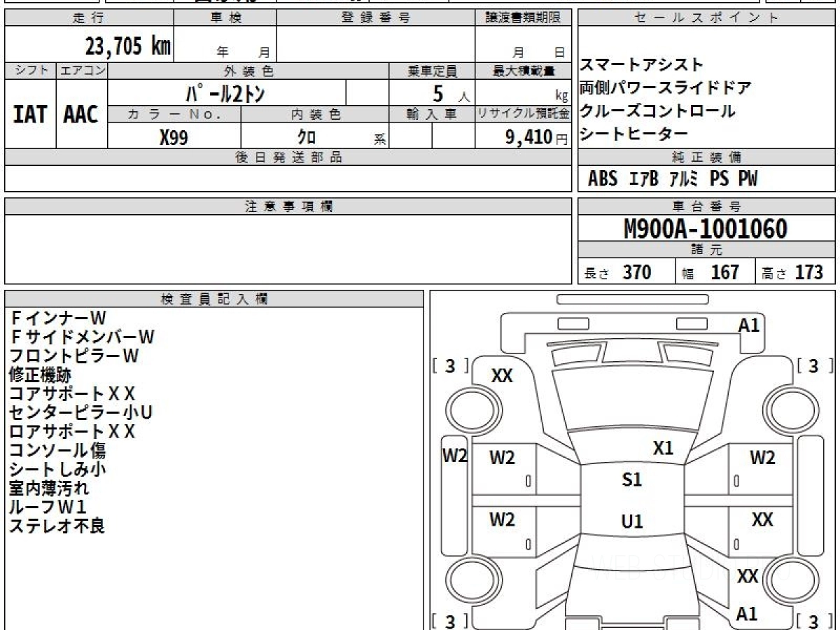Viewport: 840px width, 630px height.
Task: Select the XX mark on the front-left fender
Action: point(502,376)
